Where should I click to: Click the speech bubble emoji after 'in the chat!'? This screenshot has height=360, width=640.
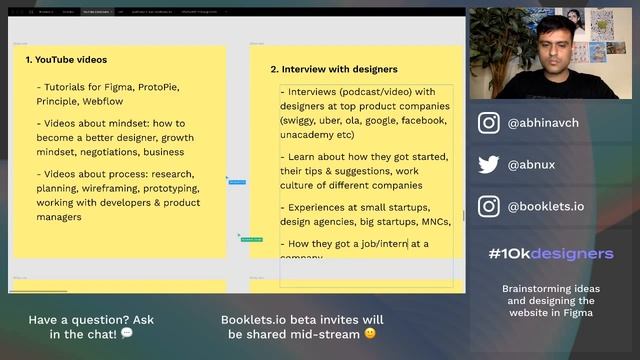coord(127,333)
